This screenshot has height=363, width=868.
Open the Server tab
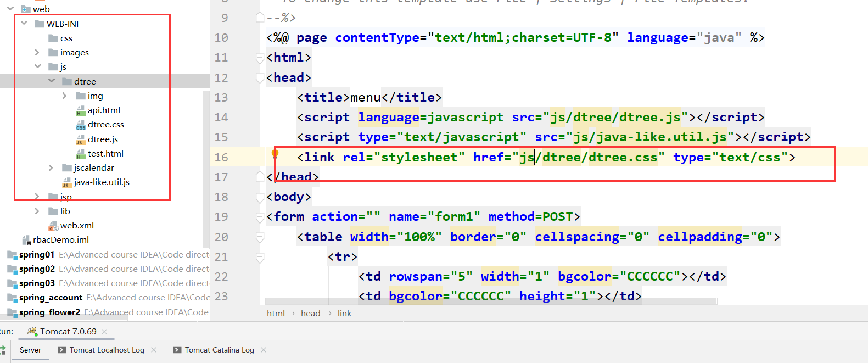pyautogui.click(x=30, y=350)
